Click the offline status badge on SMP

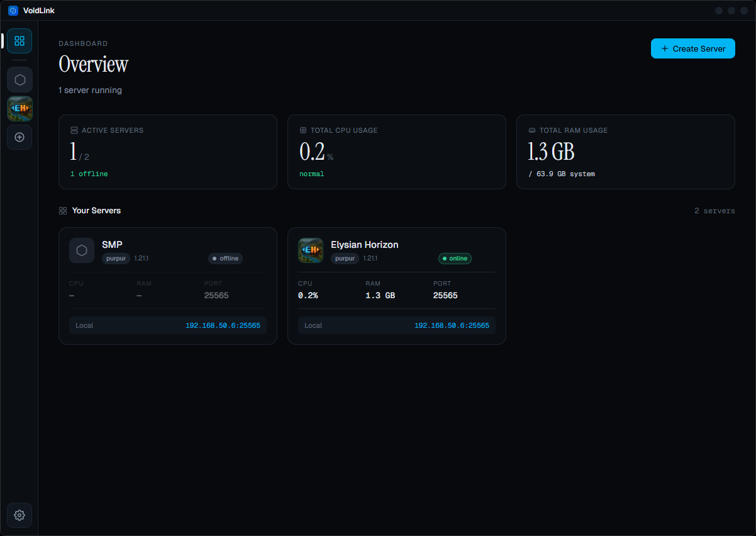pyautogui.click(x=225, y=259)
